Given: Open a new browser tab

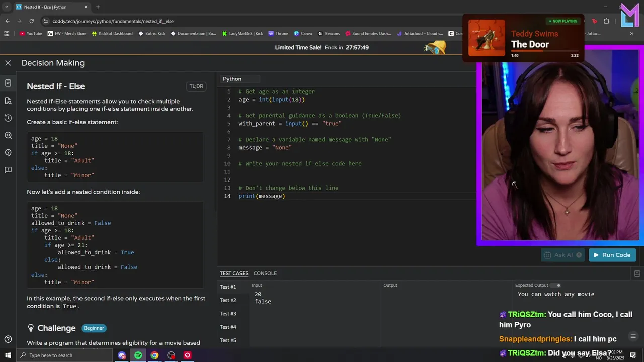Looking at the screenshot, I should 98,7.
